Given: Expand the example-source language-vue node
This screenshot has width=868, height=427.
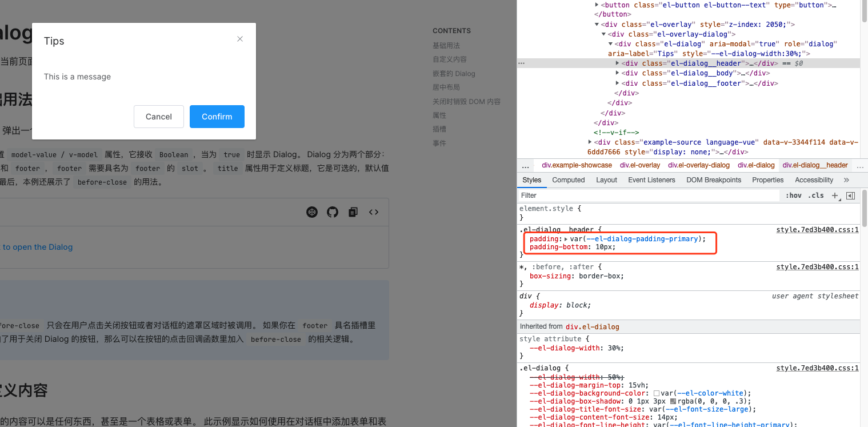Looking at the screenshot, I should [590, 142].
